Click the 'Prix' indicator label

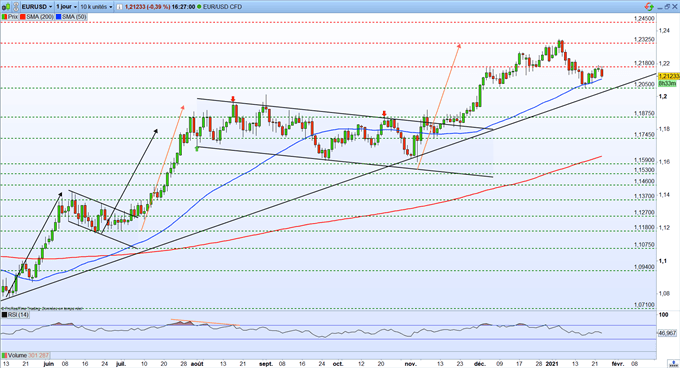click(13, 17)
